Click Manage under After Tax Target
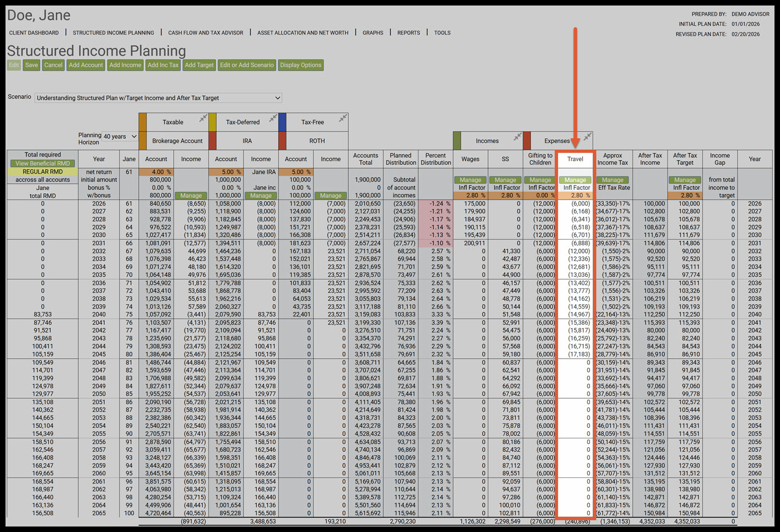Viewport: 780px width, 532px height. click(x=685, y=180)
